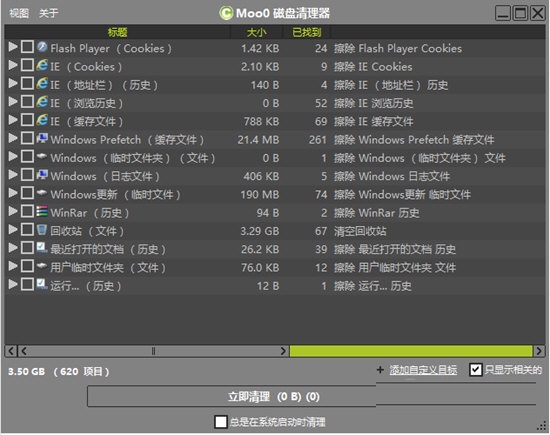The image size is (550, 435).
Task: Enable 总是在系统启动时清理 checkbox
Action: click(221, 422)
